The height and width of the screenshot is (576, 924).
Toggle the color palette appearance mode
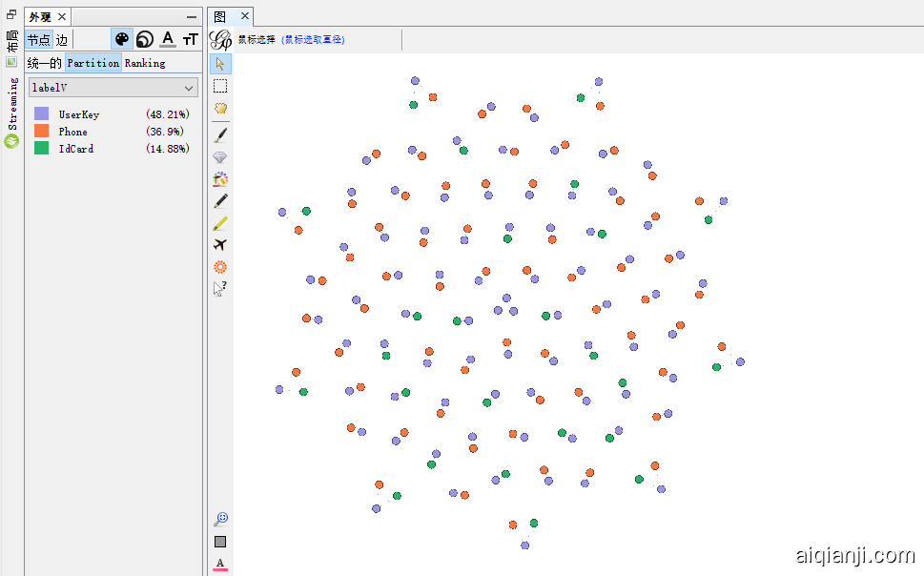tap(122, 39)
